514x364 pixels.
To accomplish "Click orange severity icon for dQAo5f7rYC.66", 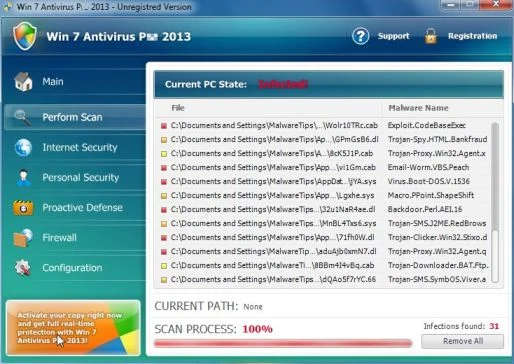I will click(164, 280).
